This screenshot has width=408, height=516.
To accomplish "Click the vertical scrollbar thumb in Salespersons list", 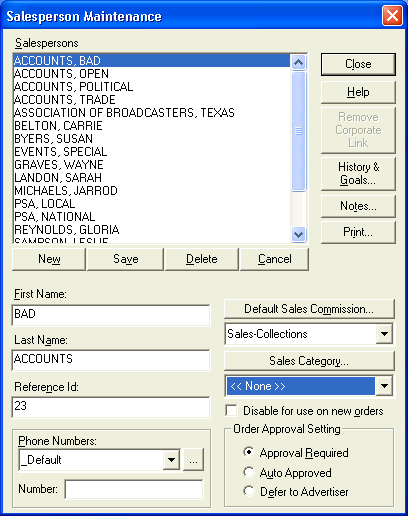I will [298, 131].
